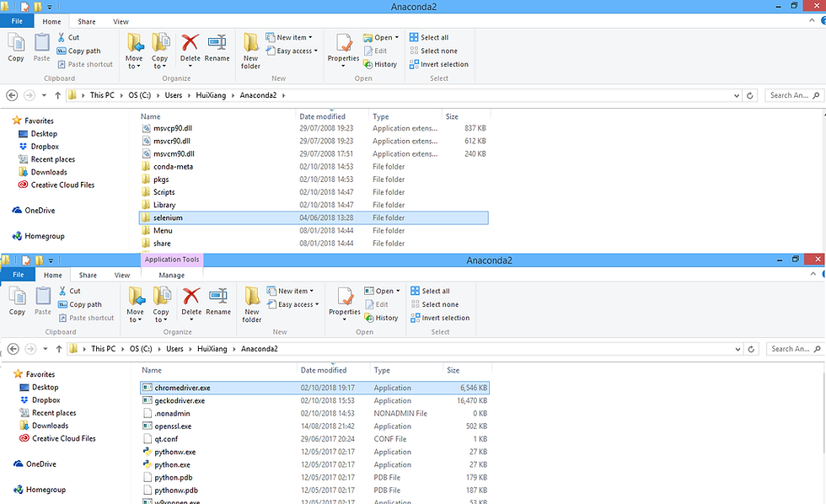Open Homegroup in the lower window sidebar
The image size is (826, 504).
pyautogui.click(x=40, y=490)
